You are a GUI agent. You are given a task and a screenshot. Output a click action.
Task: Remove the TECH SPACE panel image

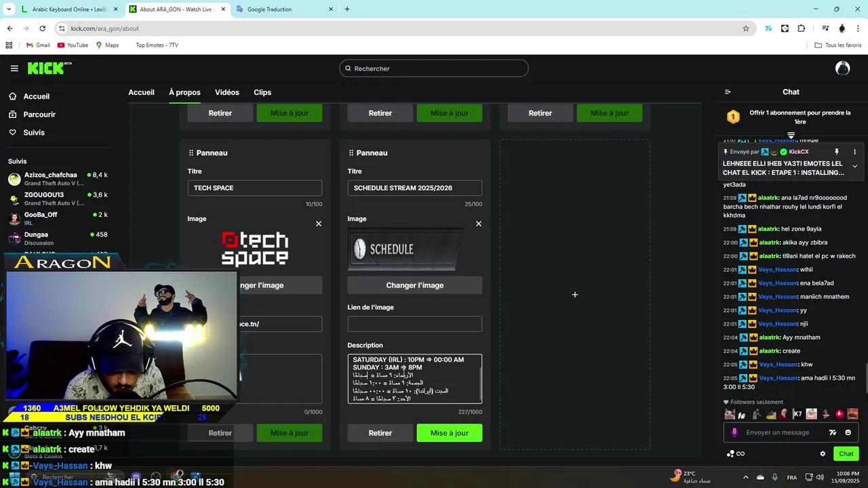pyautogui.click(x=319, y=224)
